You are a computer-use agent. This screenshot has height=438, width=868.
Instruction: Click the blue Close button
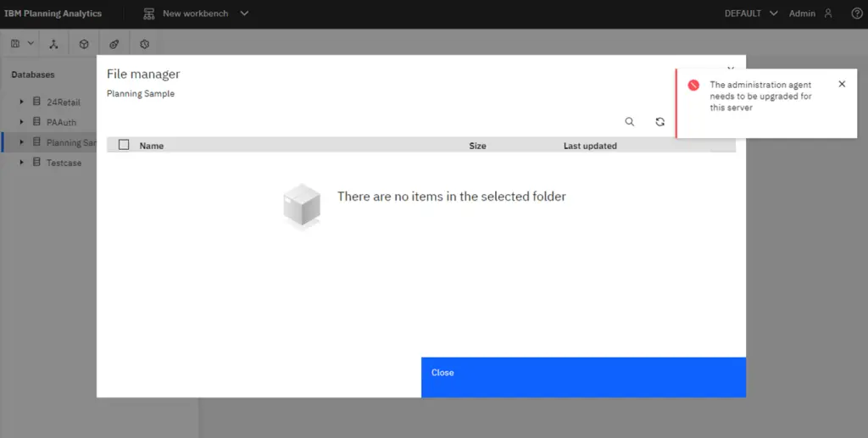(x=583, y=377)
